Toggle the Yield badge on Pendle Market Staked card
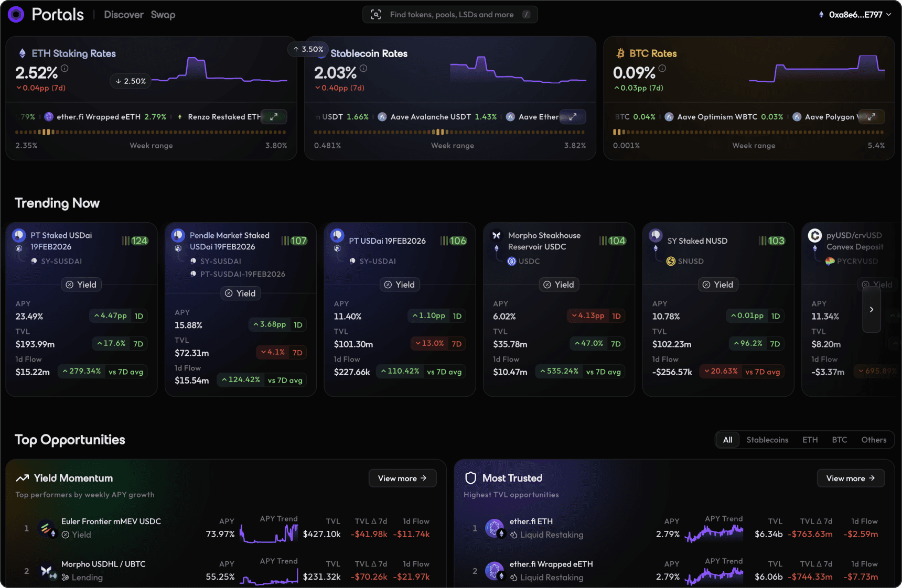The height and width of the screenshot is (588, 902). [x=240, y=293]
